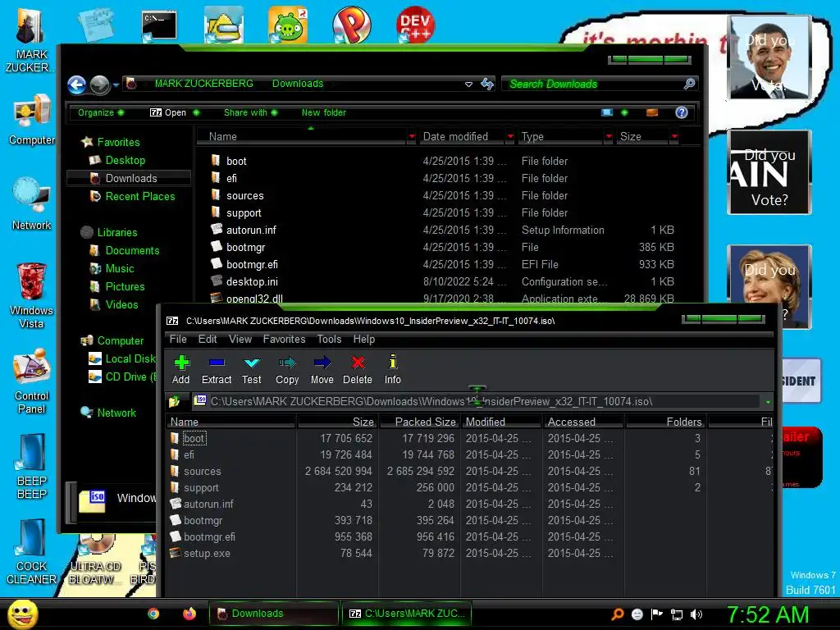Select the support folder in Explorer list
The height and width of the screenshot is (630, 840).
point(244,212)
